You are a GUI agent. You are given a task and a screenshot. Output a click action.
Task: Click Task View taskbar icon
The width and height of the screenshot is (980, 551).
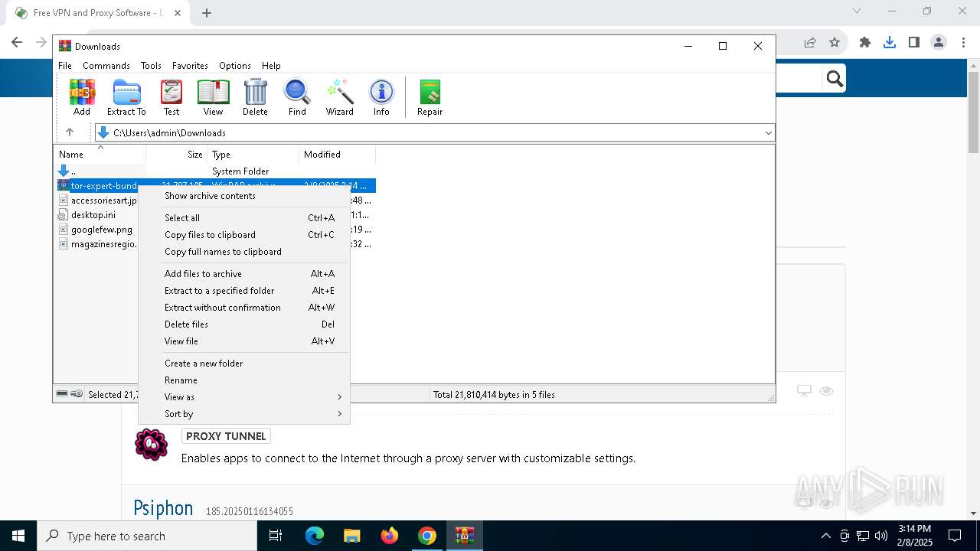[276, 536]
